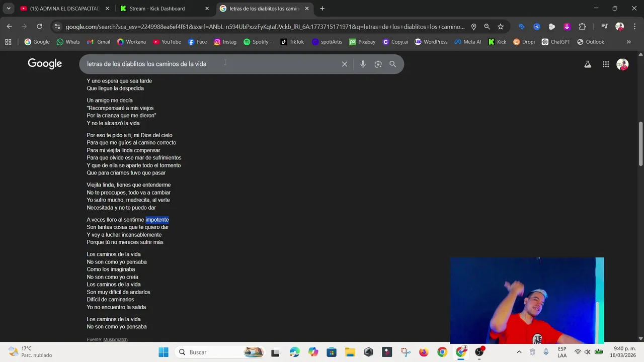Open the Meta AI bookmark
The image size is (644, 362).
(467, 42)
